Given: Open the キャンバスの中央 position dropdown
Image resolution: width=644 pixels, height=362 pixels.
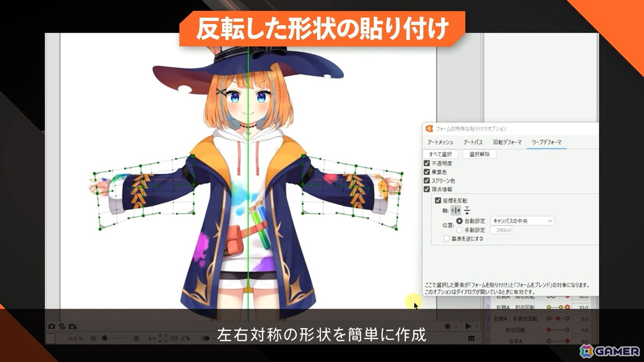Looking at the screenshot, I should (522, 221).
